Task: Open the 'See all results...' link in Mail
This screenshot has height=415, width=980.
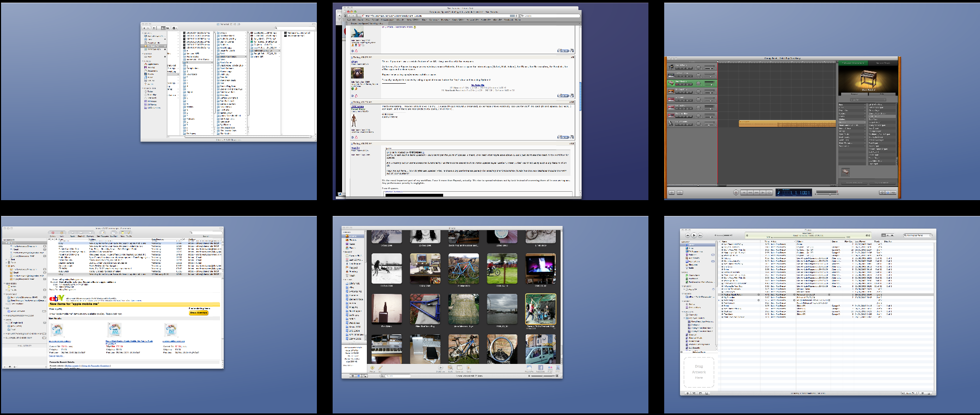Action: point(56,356)
